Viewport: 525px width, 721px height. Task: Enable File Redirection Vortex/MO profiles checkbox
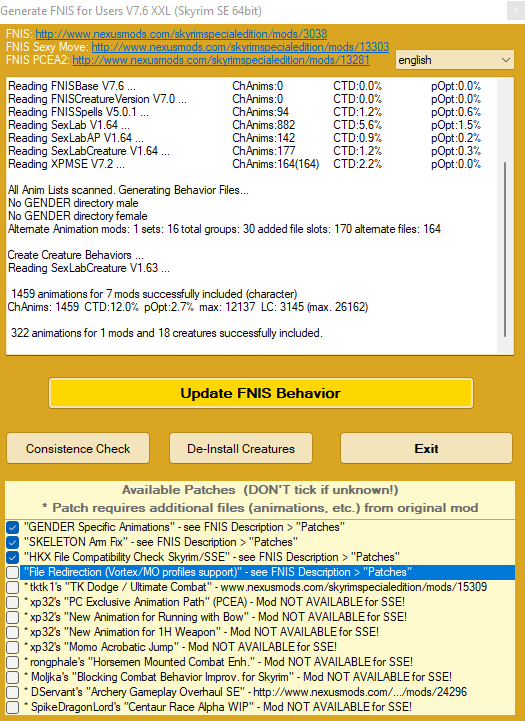click(12, 572)
